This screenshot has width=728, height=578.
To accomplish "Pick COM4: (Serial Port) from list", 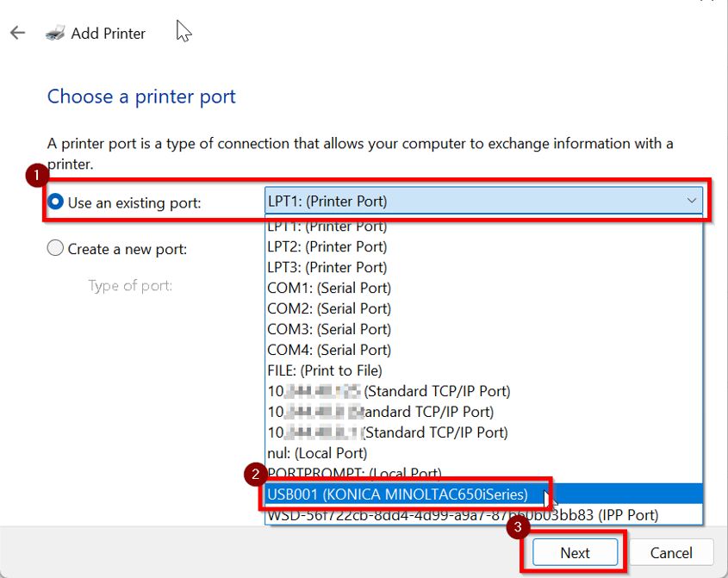I will (x=329, y=350).
